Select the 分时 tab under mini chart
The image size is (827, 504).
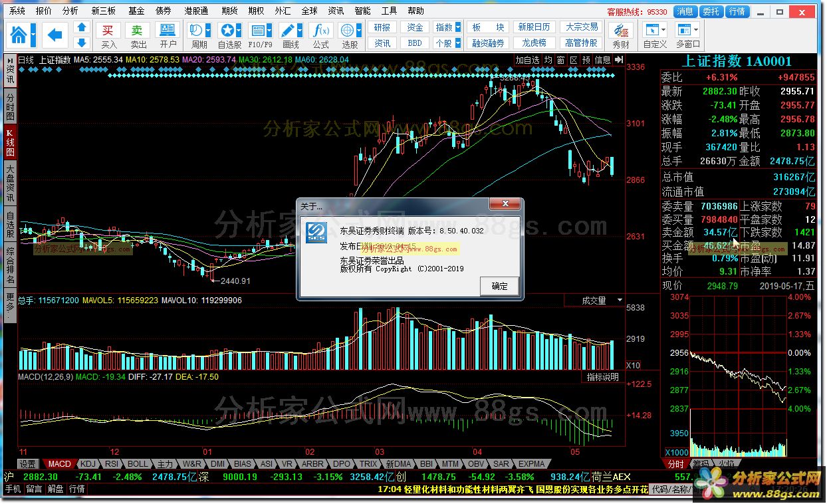(x=675, y=464)
